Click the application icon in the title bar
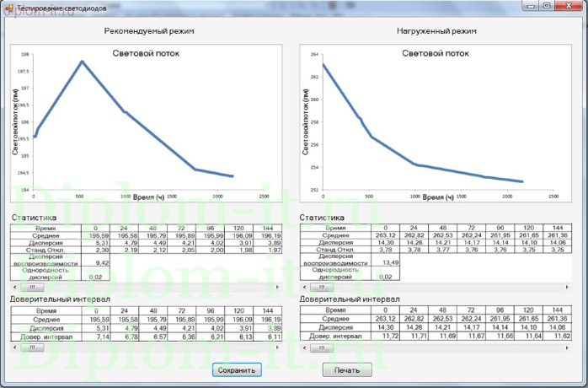This screenshot has height=388, width=588. (7, 6)
